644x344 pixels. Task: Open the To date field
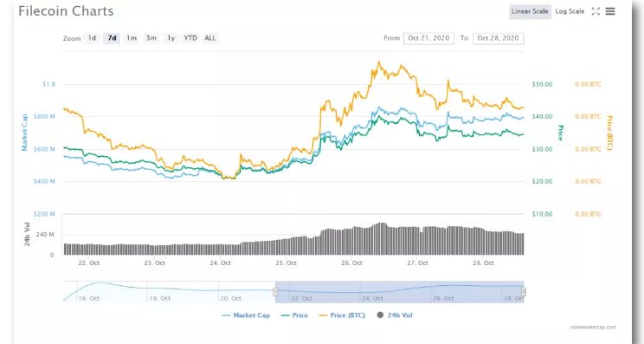499,38
